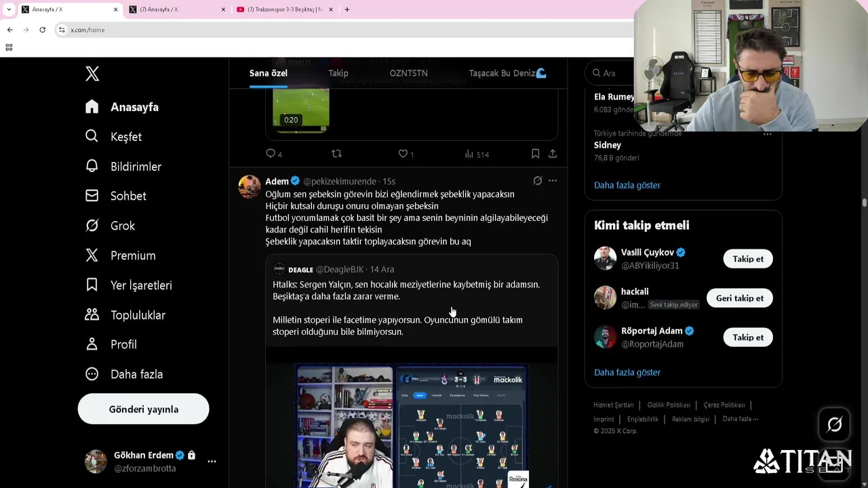Screen dimensions: 868x488
Task: Click the page vertical scrollbar
Action: 864,203
